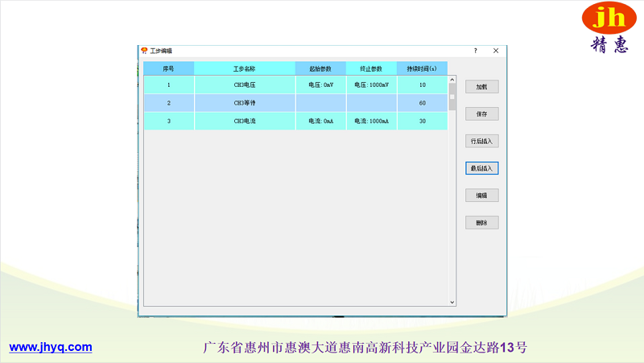The height and width of the screenshot is (363, 644).
Task: Click the 删除 (Delete) button
Action: tap(481, 223)
